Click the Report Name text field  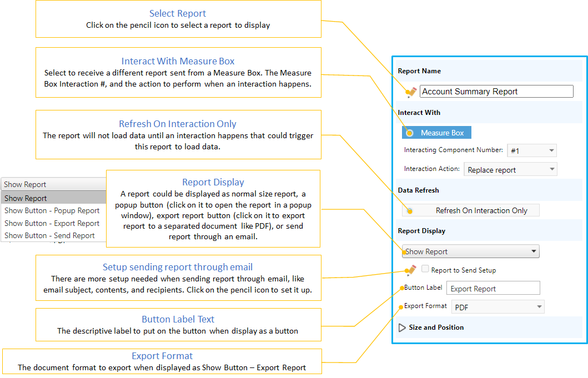tap(496, 92)
